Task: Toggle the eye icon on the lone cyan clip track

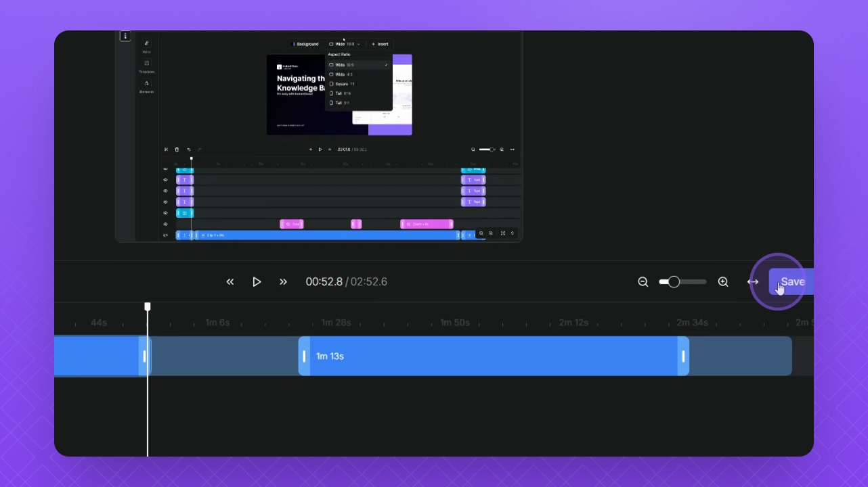Action: [x=165, y=213]
